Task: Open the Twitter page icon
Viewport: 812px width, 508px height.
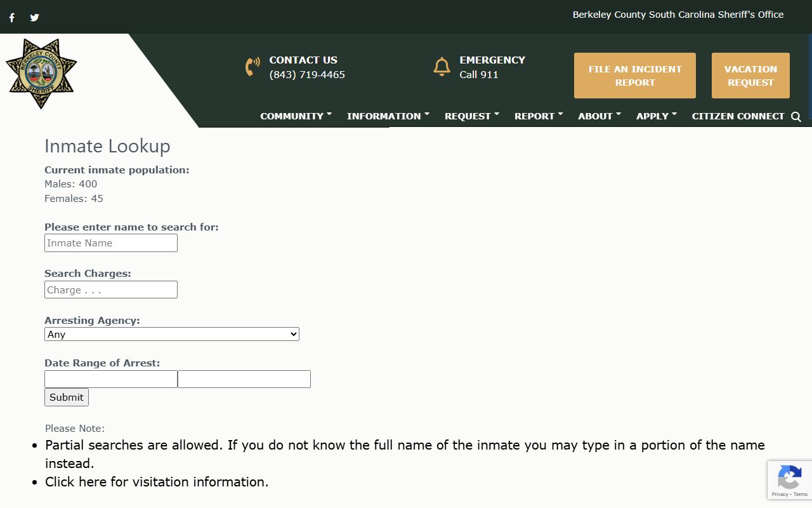Action: pyautogui.click(x=34, y=17)
